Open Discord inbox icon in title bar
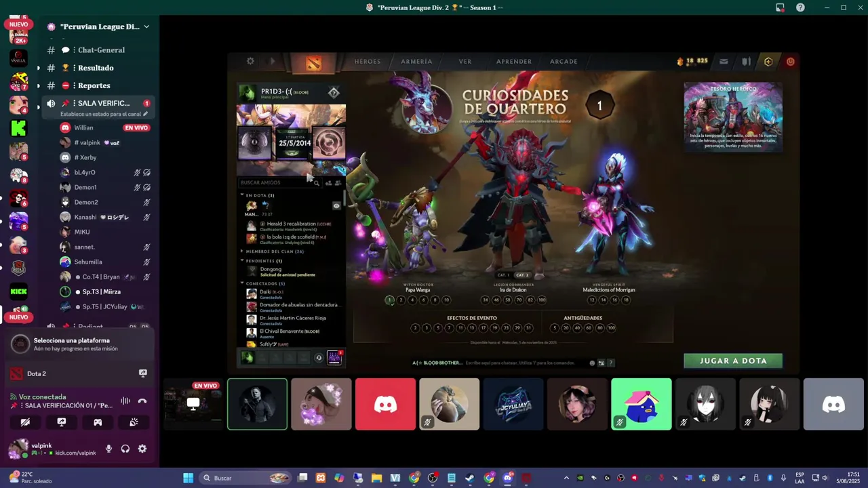Screen dimensions: 868x488 [780, 7]
